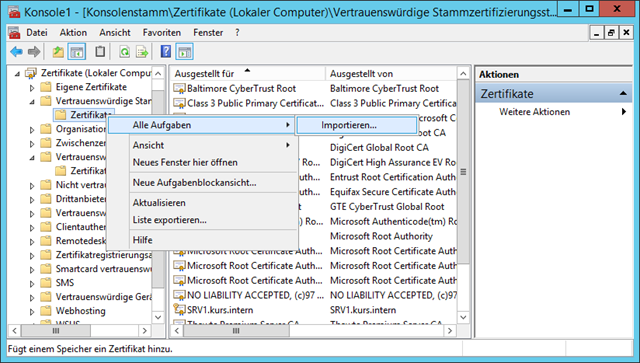The image size is (640, 363).
Task: Expand the Drittanbieter tree node
Action: pos(32,200)
